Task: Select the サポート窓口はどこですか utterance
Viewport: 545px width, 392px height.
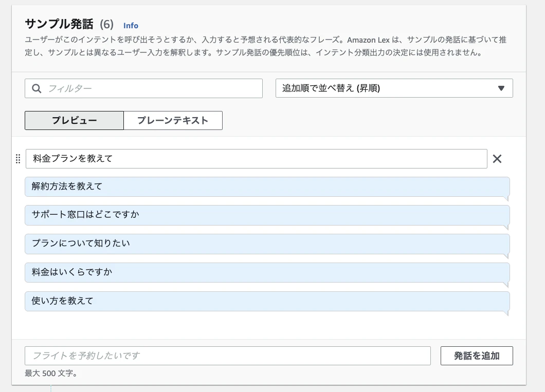Action: [267, 215]
